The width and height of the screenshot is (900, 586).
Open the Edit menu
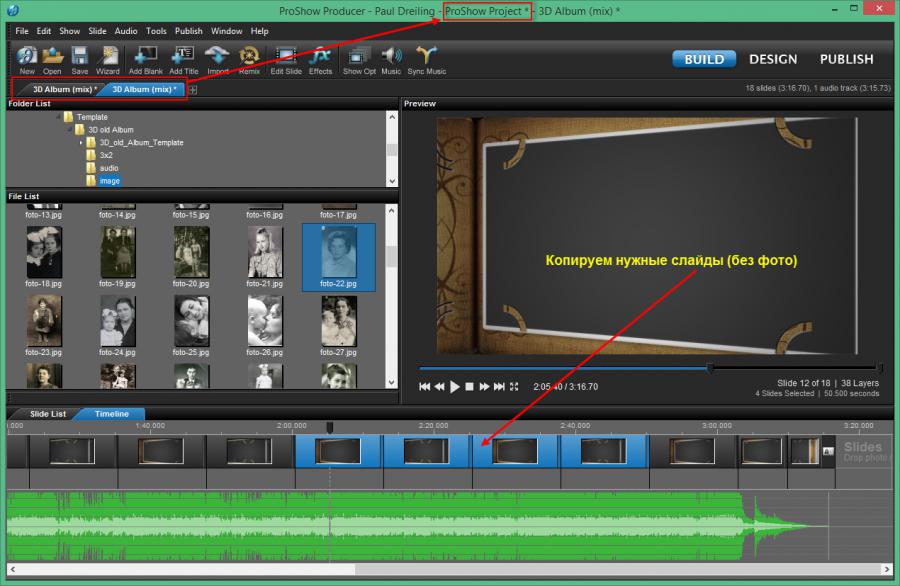[44, 31]
